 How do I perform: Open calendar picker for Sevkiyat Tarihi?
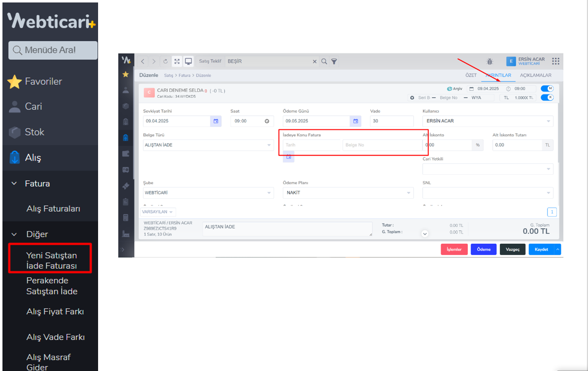pyautogui.click(x=215, y=121)
